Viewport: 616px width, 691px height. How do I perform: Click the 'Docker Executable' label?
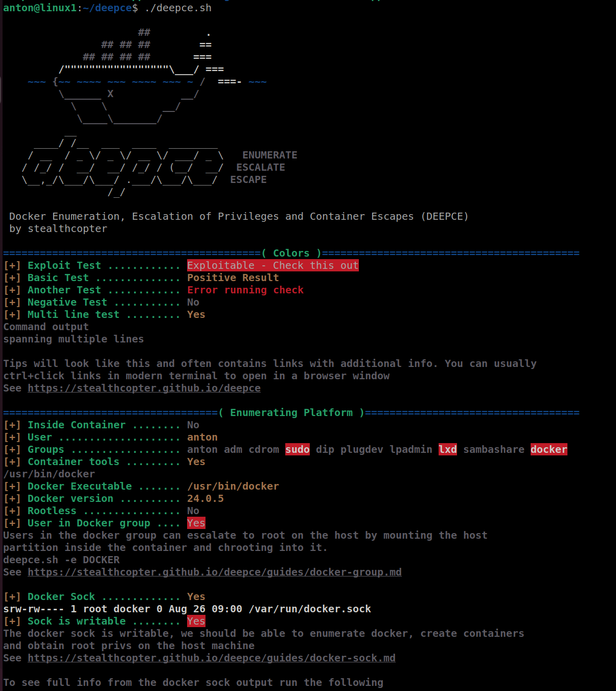click(x=80, y=487)
